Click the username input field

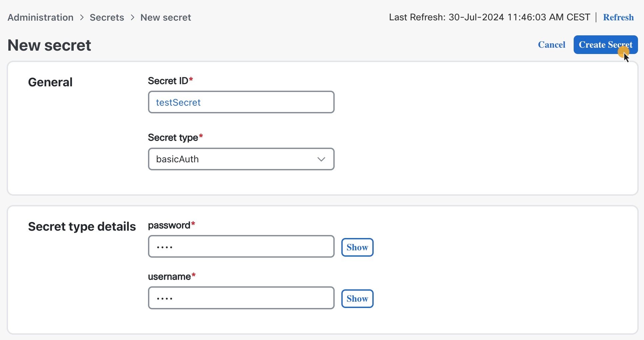click(x=241, y=298)
